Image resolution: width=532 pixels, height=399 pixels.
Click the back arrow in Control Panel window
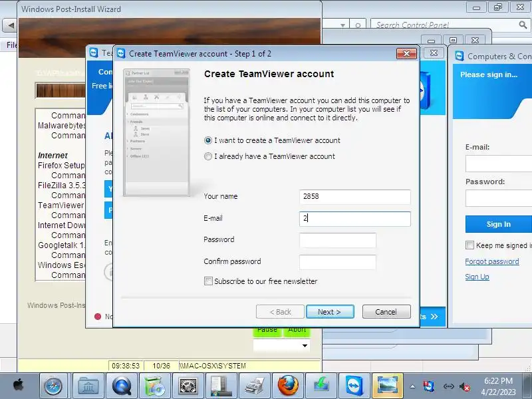coord(11,25)
